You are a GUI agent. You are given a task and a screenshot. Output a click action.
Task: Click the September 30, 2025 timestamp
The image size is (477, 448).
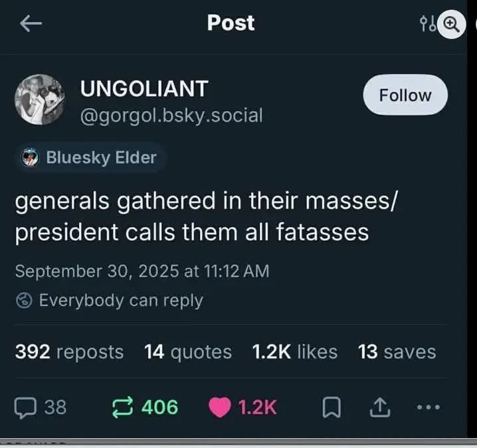pyautogui.click(x=142, y=271)
